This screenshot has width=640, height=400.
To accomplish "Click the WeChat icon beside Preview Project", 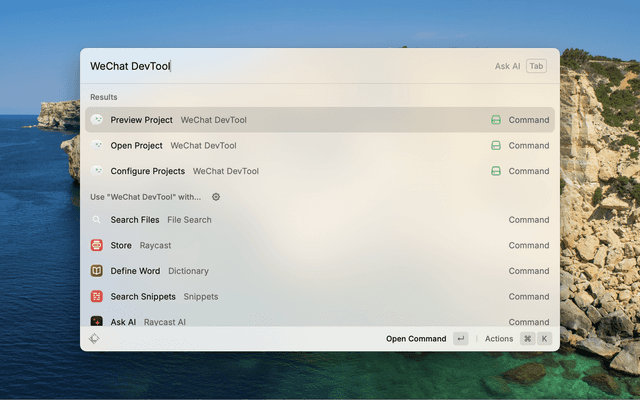I will pyautogui.click(x=97, y=120).
